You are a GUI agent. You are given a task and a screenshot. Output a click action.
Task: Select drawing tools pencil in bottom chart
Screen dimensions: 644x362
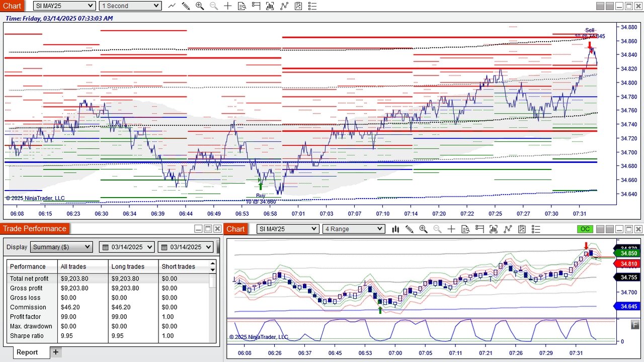pyautogui.click(x=410, y=229)
